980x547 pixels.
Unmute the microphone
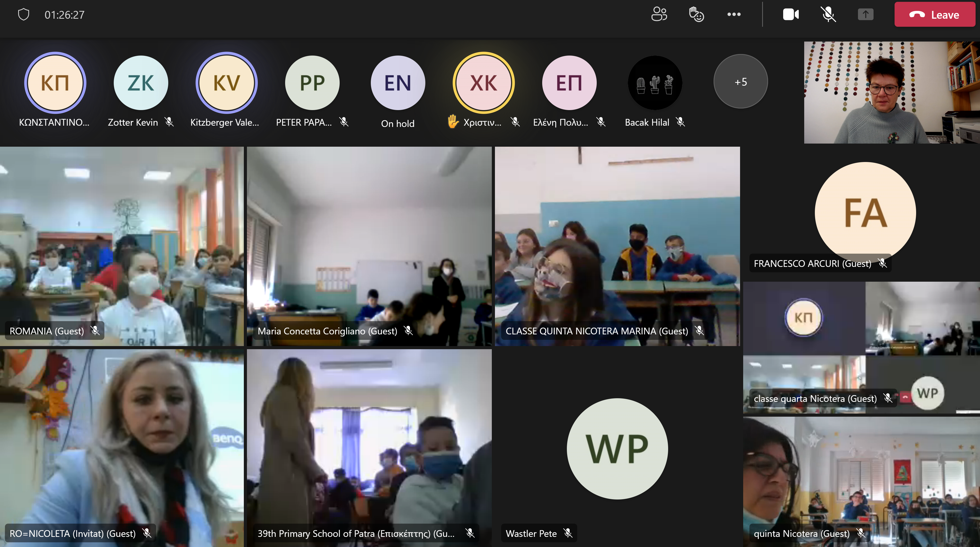(x=828, y=15)
